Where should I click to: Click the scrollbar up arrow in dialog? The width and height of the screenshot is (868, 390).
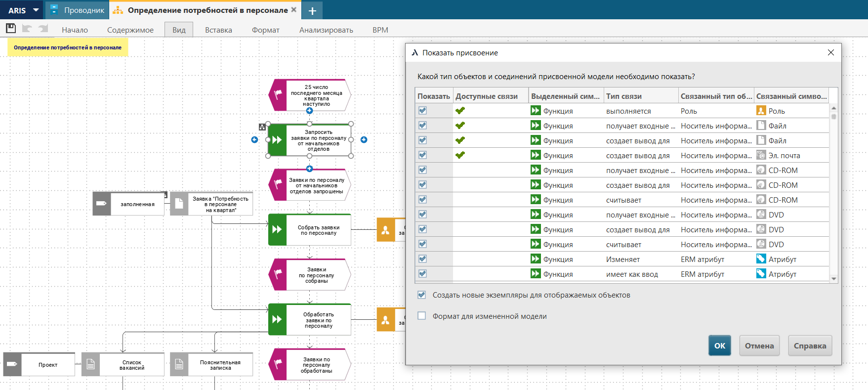833,108
